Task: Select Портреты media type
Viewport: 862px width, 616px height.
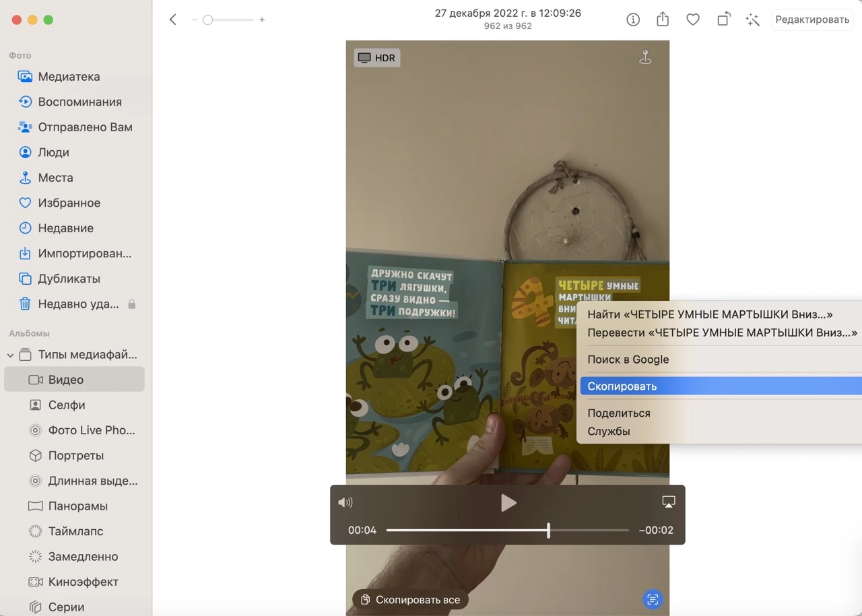Action: click(x=75, y=456)
